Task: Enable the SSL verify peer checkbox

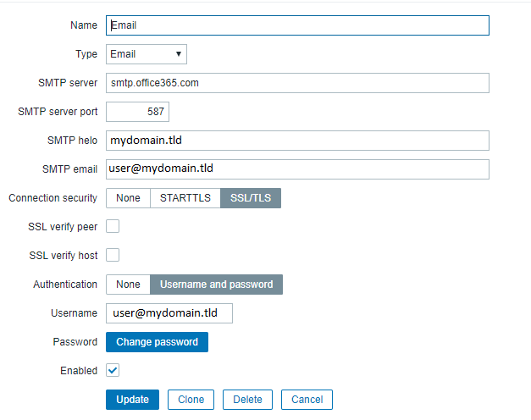Action: [x=113, y=226]
